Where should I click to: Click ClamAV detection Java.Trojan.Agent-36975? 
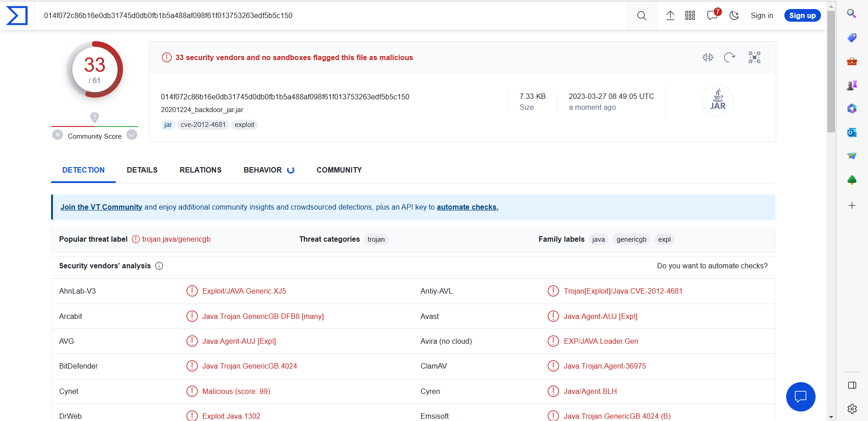coord(605,366)
